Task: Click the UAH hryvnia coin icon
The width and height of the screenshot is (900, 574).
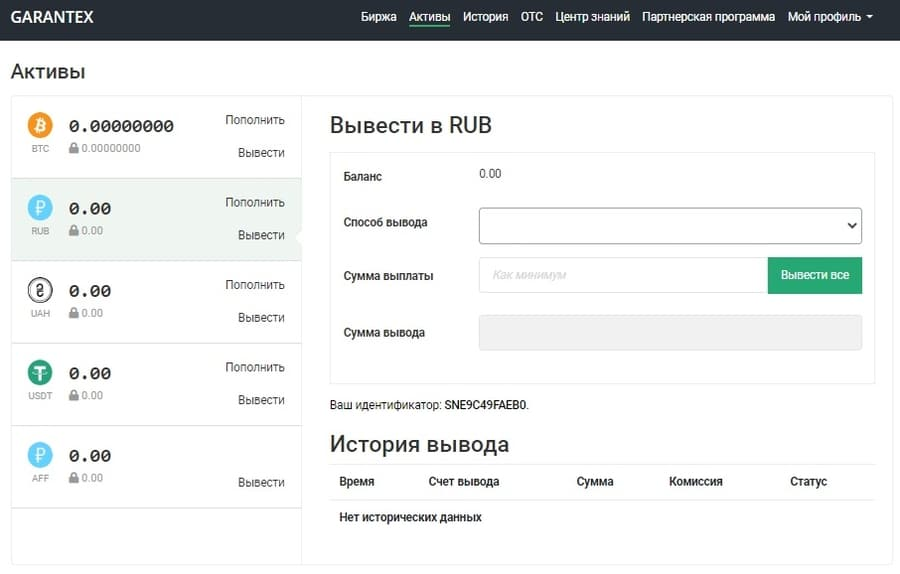Action: point(40,290)
